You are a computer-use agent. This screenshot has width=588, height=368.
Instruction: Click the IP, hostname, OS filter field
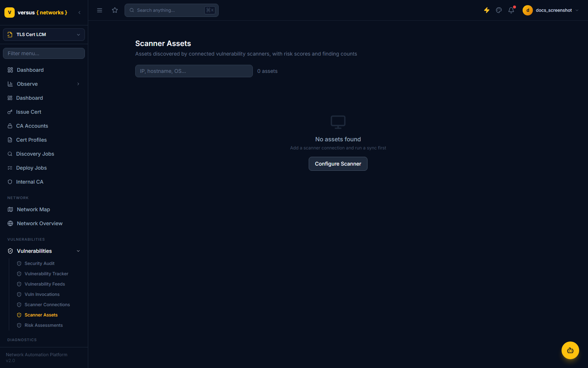click(x=194, y=71)
